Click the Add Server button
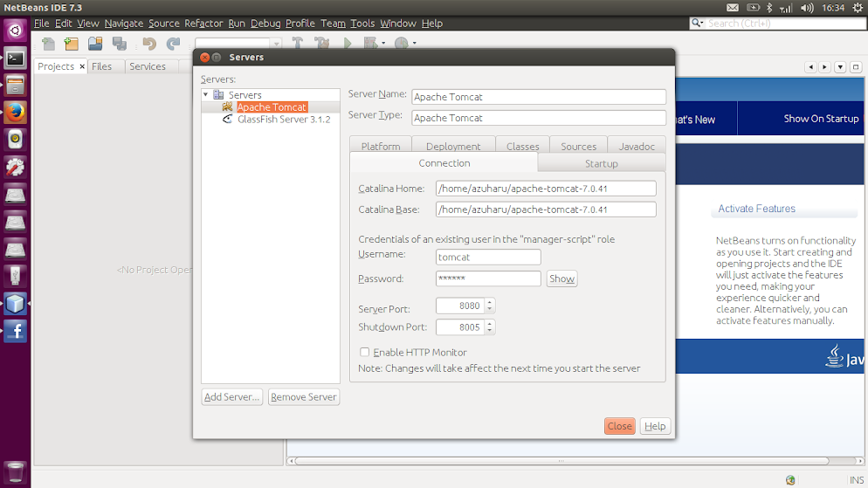The image size is (868, 488). 232,396
